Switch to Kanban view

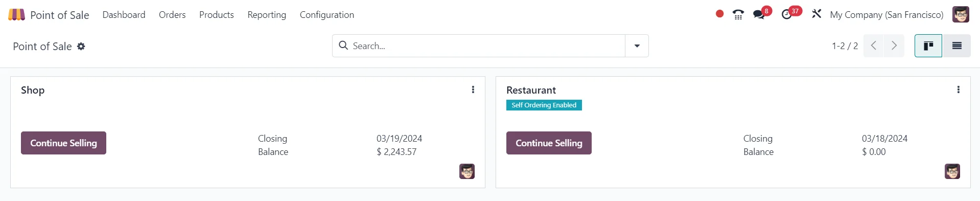point(928,46)
